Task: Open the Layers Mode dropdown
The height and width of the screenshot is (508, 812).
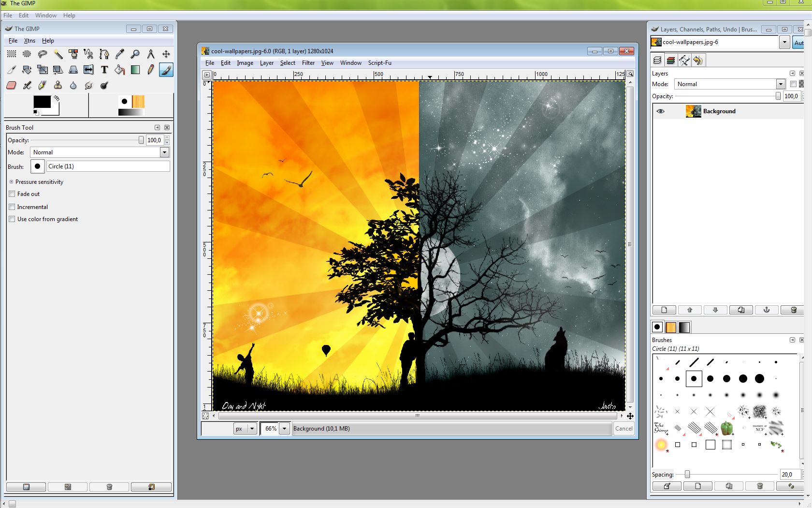Action: (780, 84)
